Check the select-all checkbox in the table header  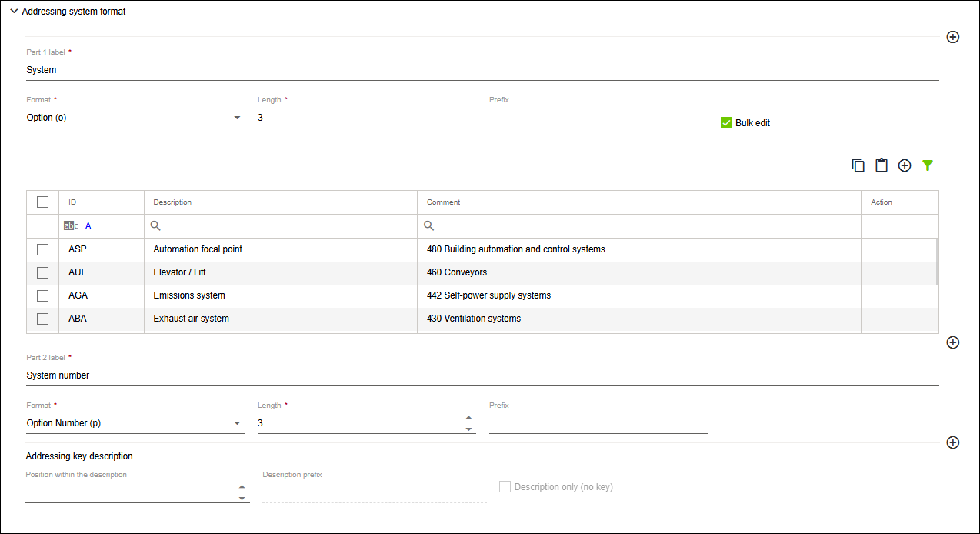coord(42,201)
